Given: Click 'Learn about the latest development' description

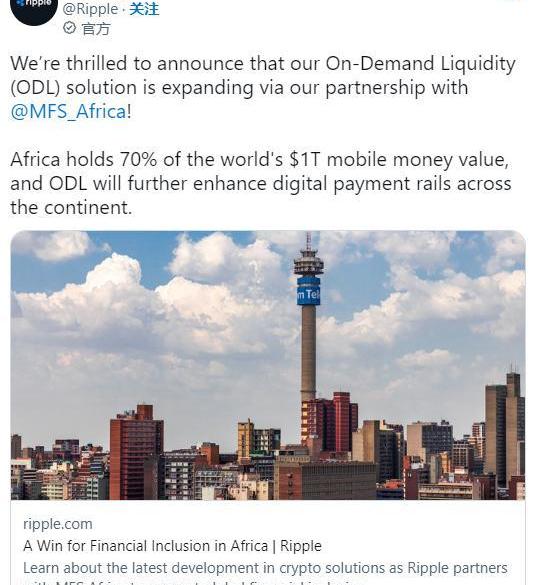Looking at the screenshot, I should pyautogui.click(x=265, y=568).
